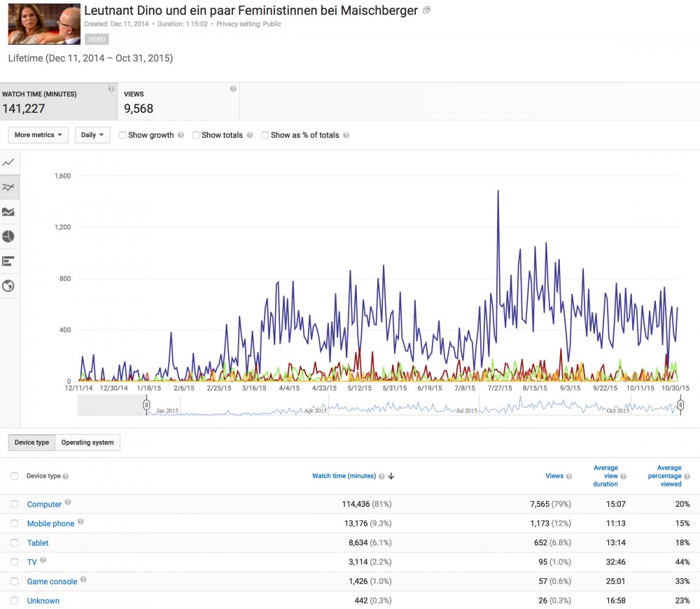Switch to multi-line chart view icon

8,187
